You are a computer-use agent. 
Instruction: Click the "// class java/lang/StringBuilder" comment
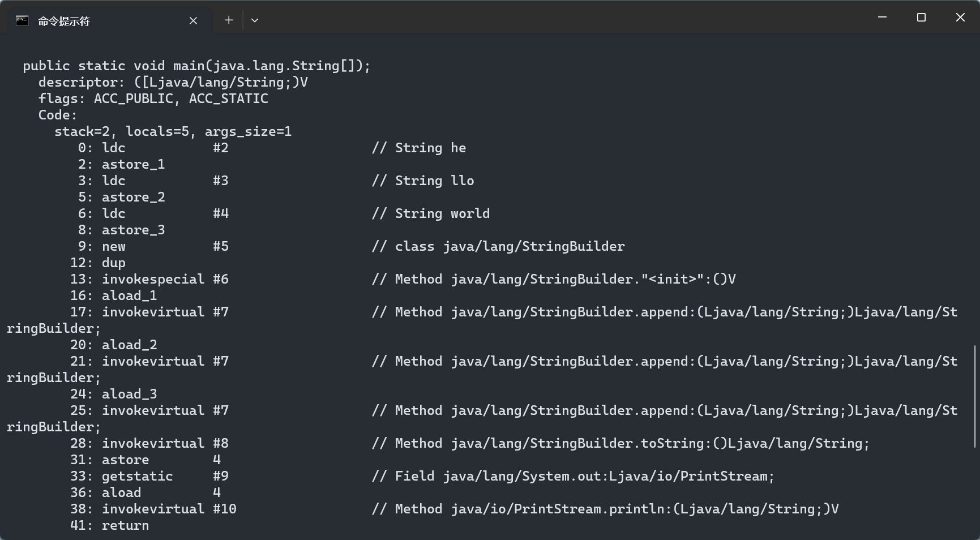click(x=498, y=246)
